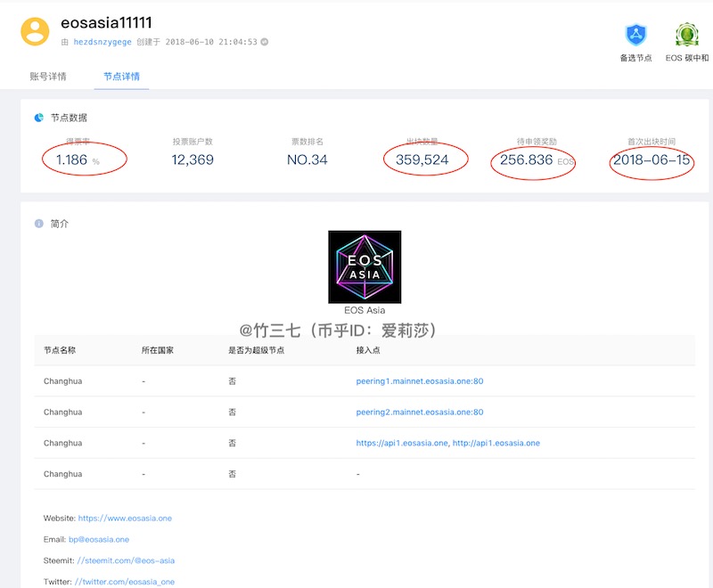Click the pie chart icon beside 节点数据
This screenshot has height=588, width=713.
(x=39, y=118)
